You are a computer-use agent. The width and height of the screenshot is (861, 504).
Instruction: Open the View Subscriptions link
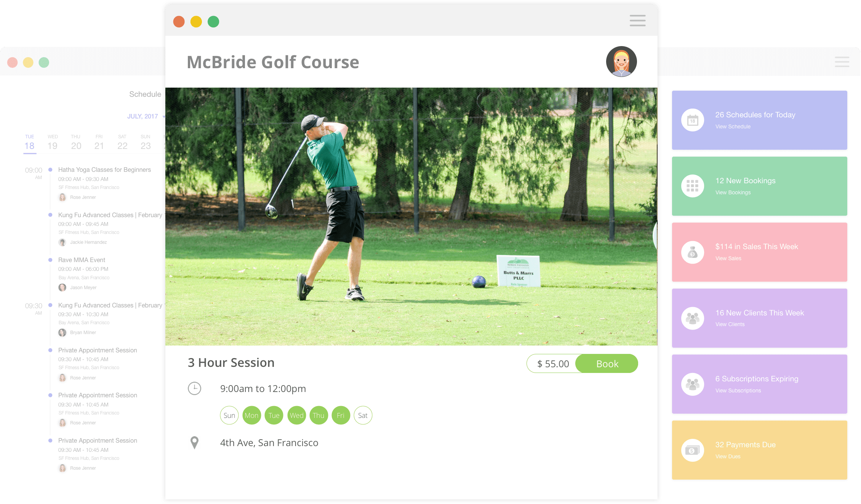click(x=738, y=390)
